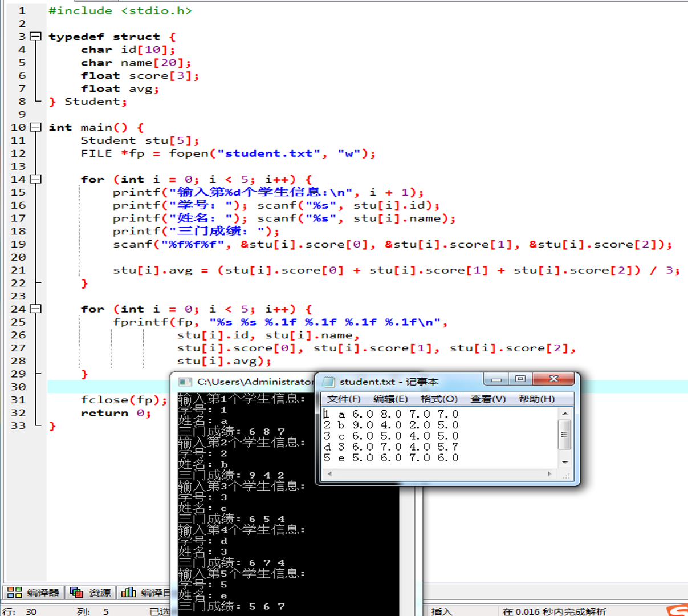Image resolution: width=688 pixels, height=616 pixels.
Task: Minimize the student.txt Notepad window
Action: pos(496,379)
